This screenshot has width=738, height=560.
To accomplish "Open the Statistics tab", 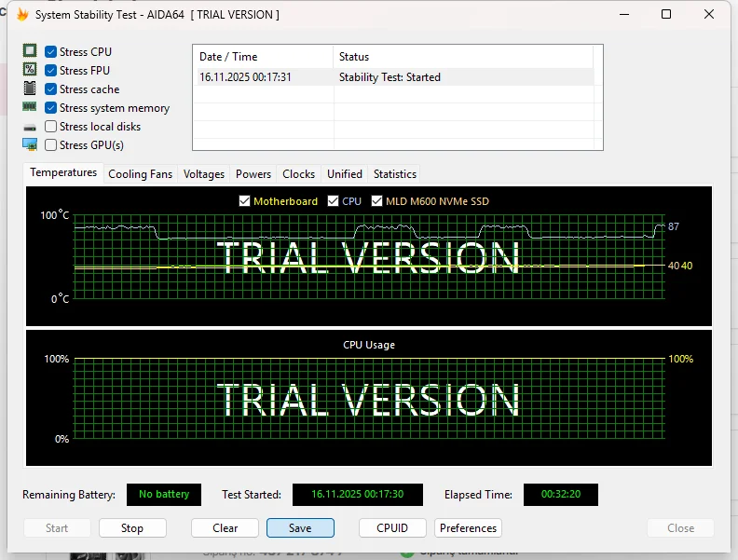I will click(395, 174).
